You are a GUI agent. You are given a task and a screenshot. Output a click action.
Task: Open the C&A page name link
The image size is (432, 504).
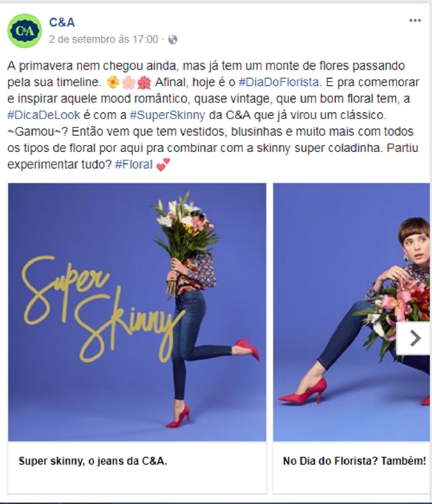62,22
